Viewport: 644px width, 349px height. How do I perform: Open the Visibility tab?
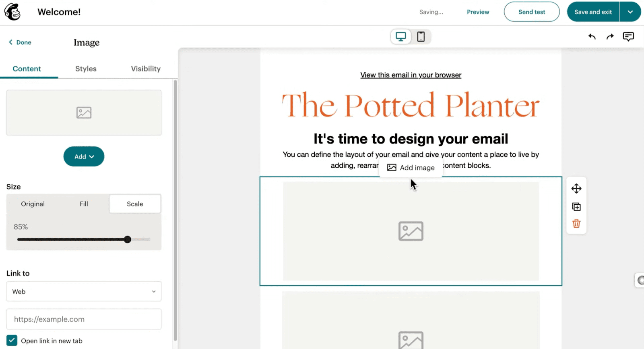tap(146, 69)
